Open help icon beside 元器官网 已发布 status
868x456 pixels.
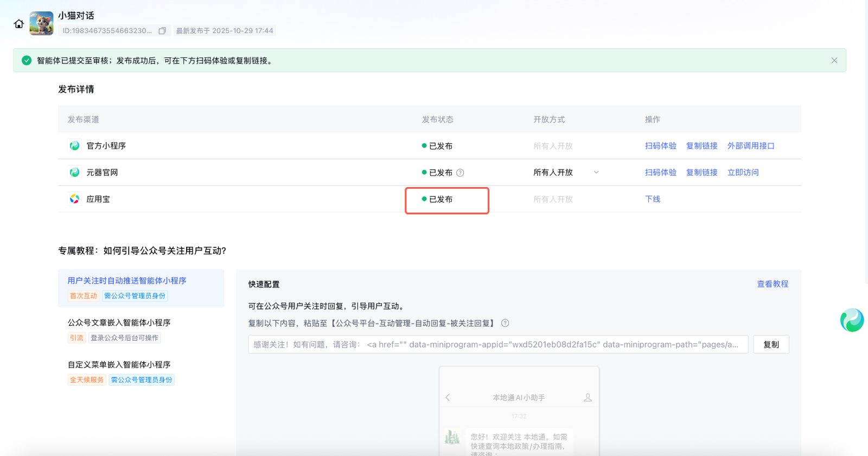click(460, 173)
